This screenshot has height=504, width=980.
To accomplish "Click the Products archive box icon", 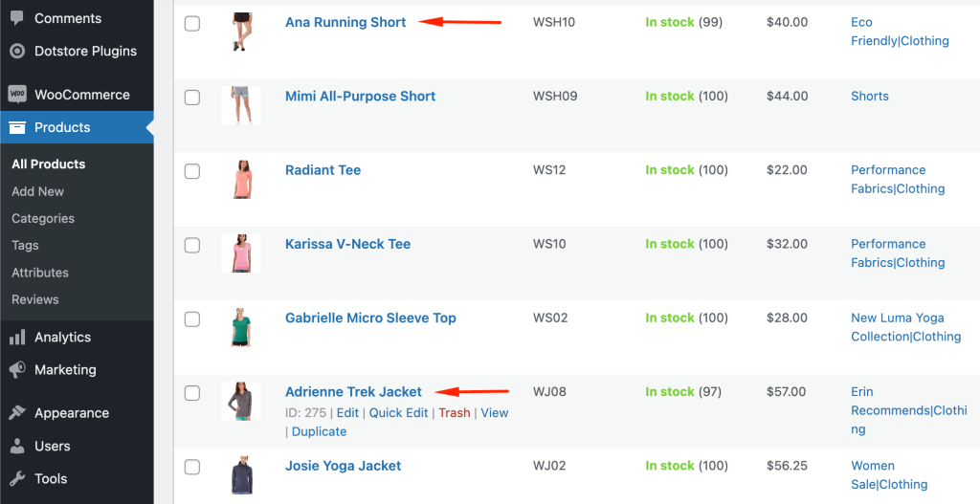I will (17, 127).
